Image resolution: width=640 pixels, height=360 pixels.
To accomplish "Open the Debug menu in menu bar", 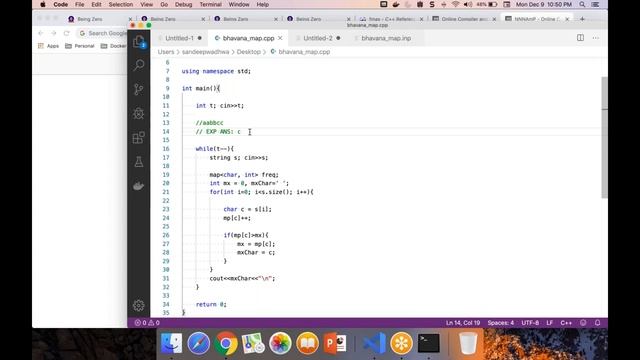I will coord(183,4).
